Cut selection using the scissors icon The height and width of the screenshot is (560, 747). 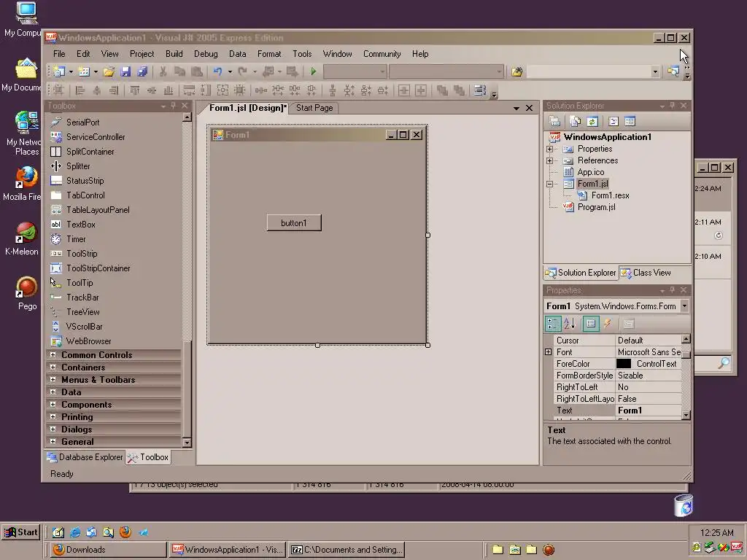tap(163, 71)
